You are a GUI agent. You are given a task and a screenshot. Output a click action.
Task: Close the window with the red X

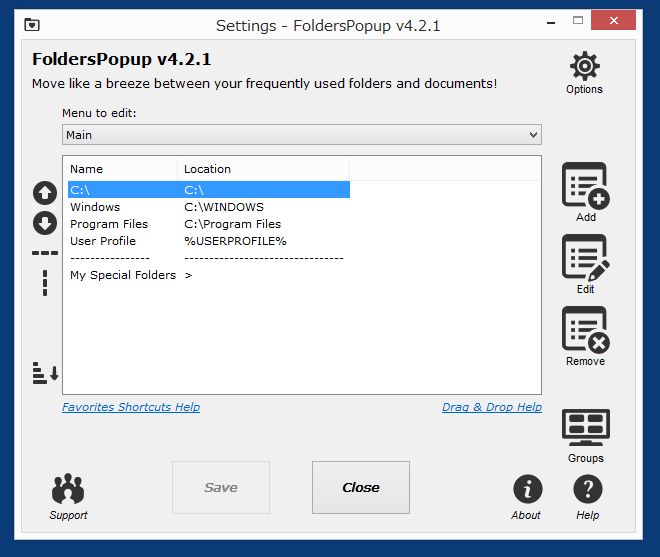pos(613,20)
